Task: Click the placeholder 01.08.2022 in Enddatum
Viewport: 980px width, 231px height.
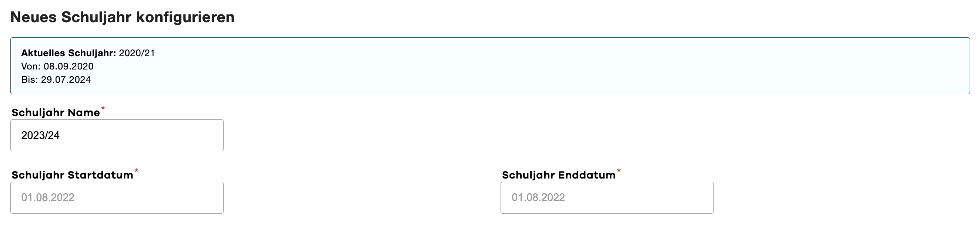Action: (x=538, y=197)
